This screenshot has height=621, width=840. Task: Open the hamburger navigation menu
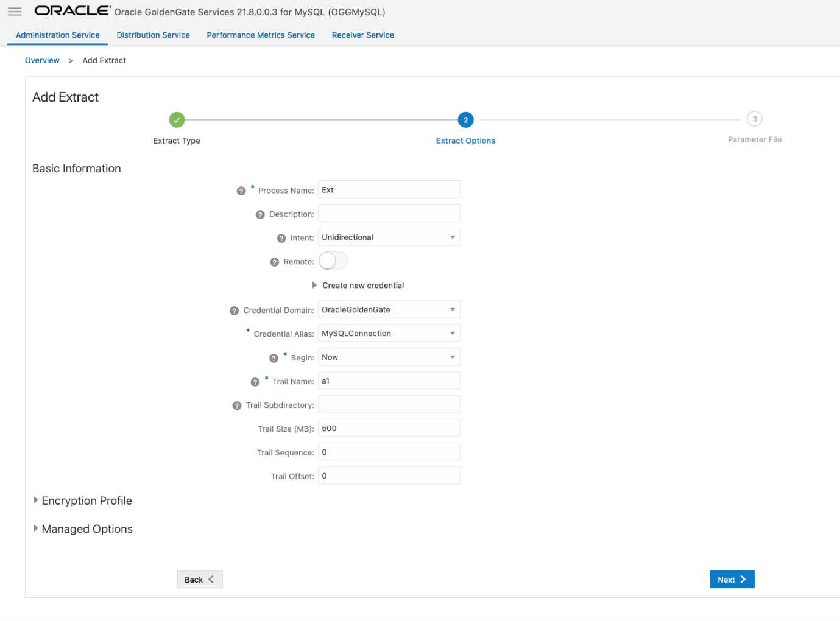point(15,12)
